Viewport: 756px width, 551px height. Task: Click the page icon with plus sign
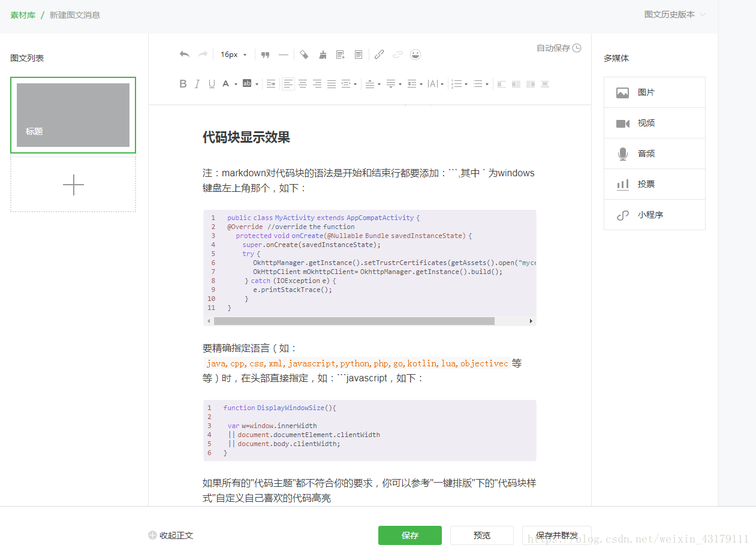pyautogui.click(x=341, y=55)
